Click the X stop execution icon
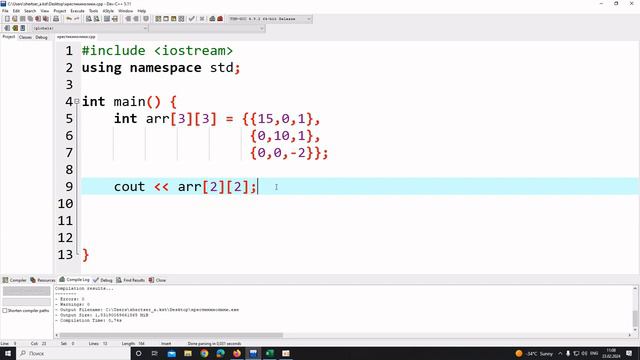The height and width of the screenshot is (360, 640). pos(202,19)
